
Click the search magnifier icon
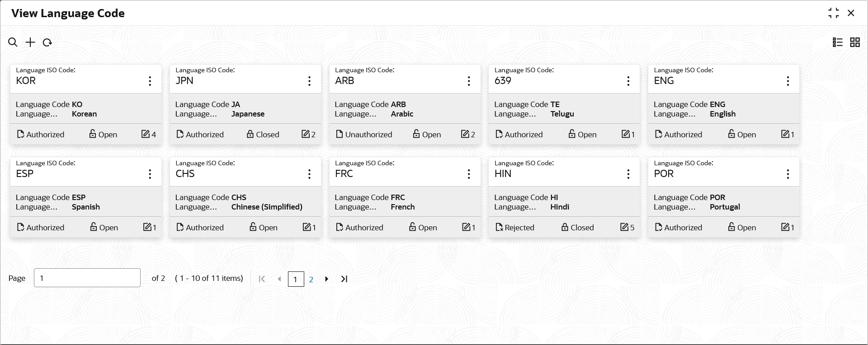(13, 42)
